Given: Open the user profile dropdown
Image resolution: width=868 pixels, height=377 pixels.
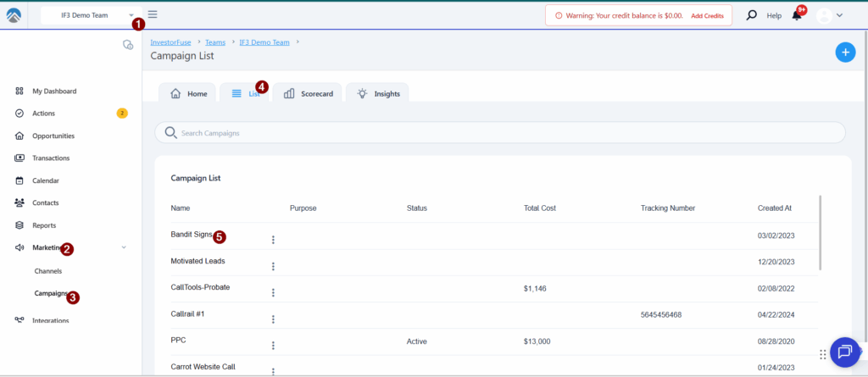Looking at the screenshot, I should [x=829, y=15].
